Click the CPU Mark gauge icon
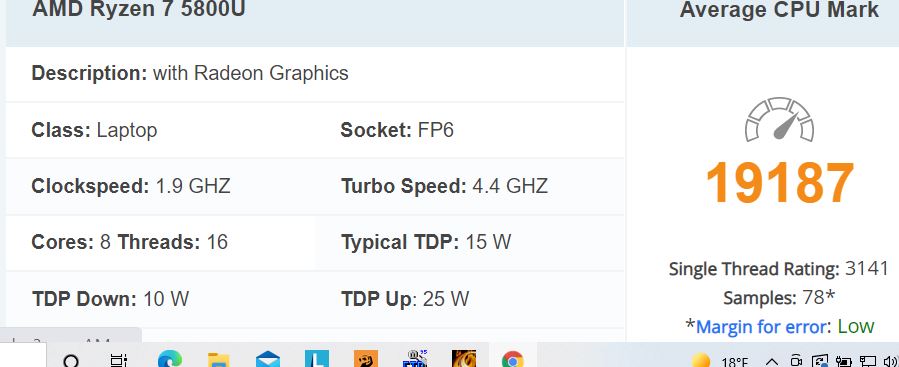Screen dimensions: 899x367 (x=779, y=120)
